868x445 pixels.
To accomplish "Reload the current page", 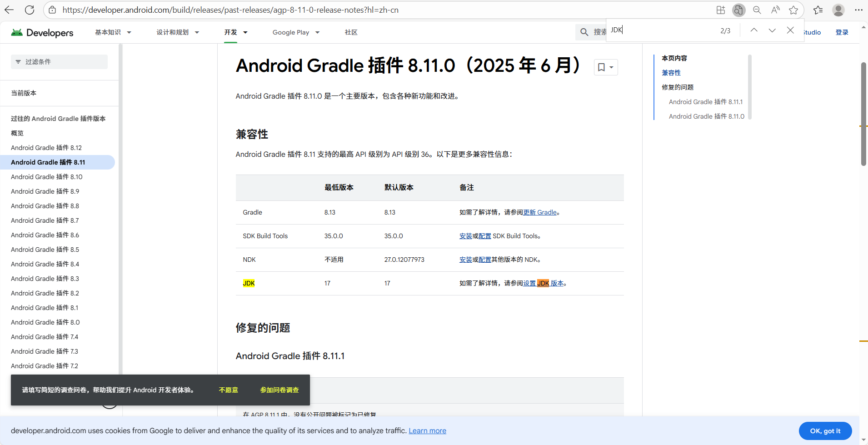I will (x=30, y=10).
